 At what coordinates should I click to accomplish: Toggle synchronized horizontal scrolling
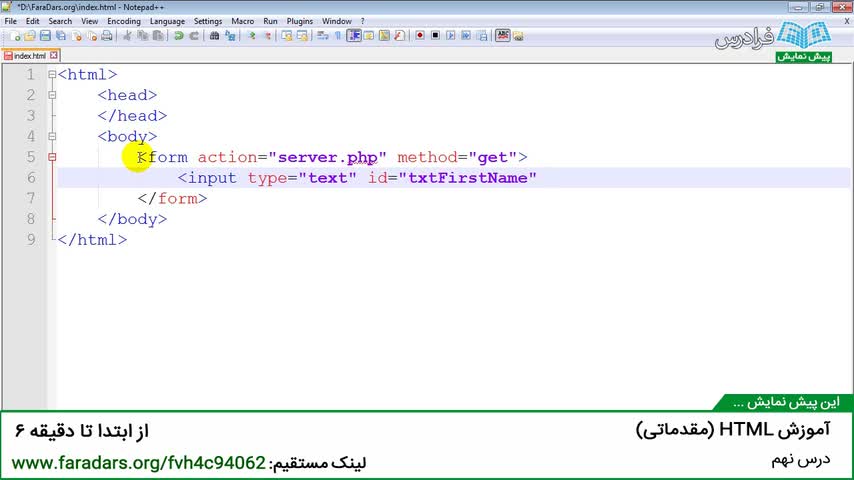302,36
